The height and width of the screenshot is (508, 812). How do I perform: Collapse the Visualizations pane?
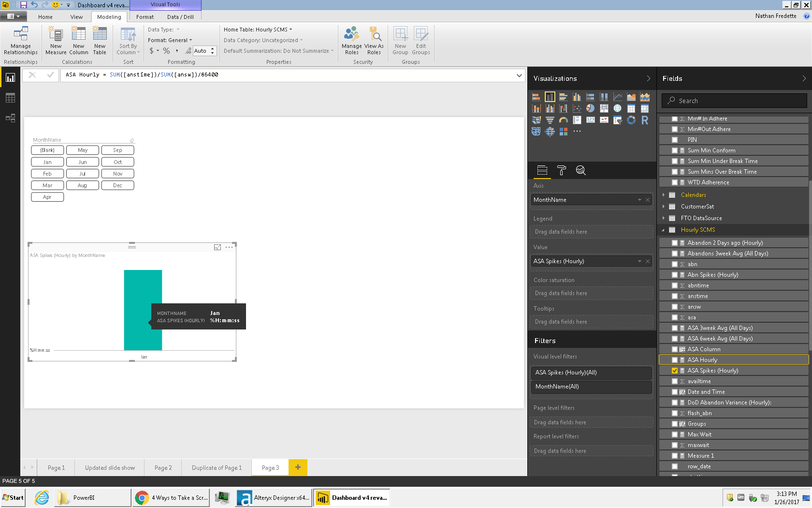(x=649, y=78)
